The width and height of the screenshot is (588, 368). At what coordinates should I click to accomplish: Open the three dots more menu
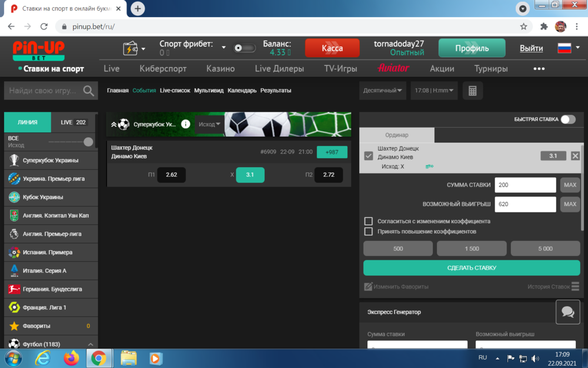point(539,69)
